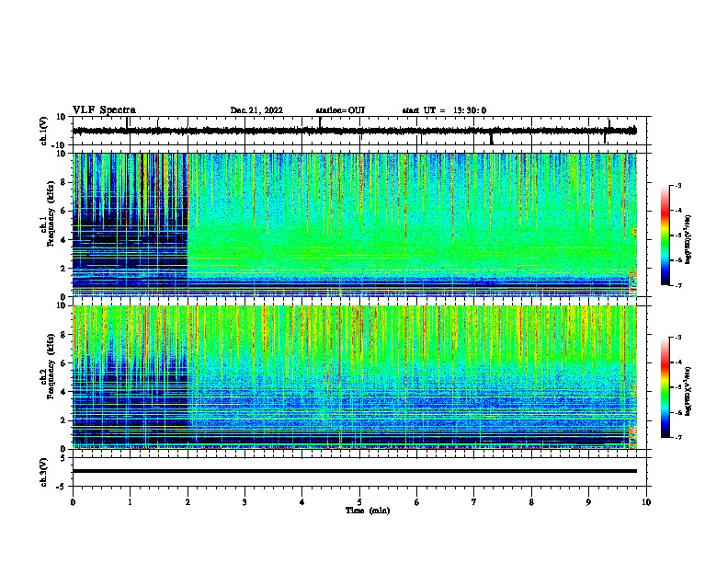Click the 'station=OUI' header label
Viewport: 728px width, 563px height.
340,110
